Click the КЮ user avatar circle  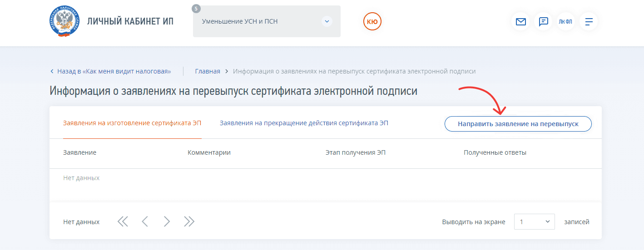point(372,21)
